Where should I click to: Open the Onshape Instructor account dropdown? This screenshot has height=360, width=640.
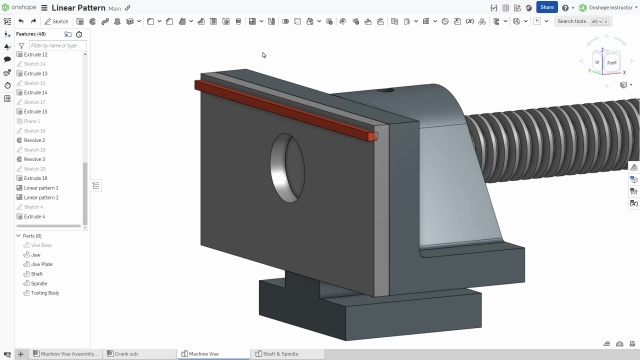[609, 7]
